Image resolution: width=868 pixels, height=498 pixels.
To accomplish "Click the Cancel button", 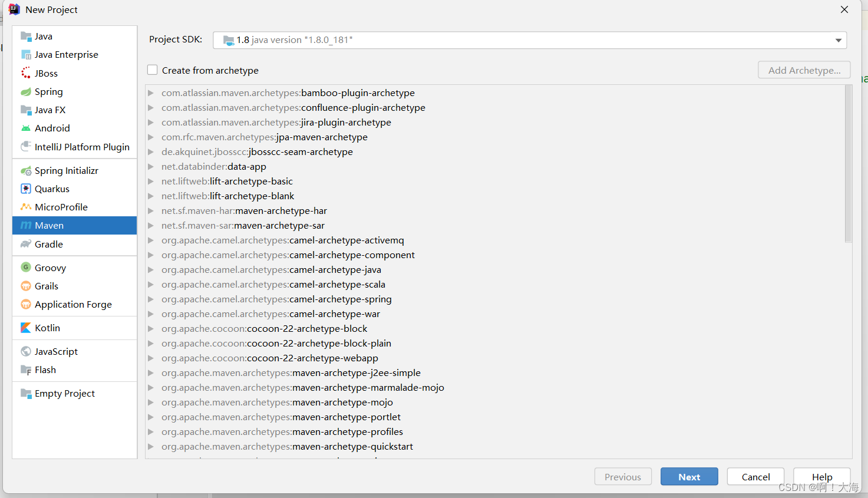I will (x=755, y=477).
